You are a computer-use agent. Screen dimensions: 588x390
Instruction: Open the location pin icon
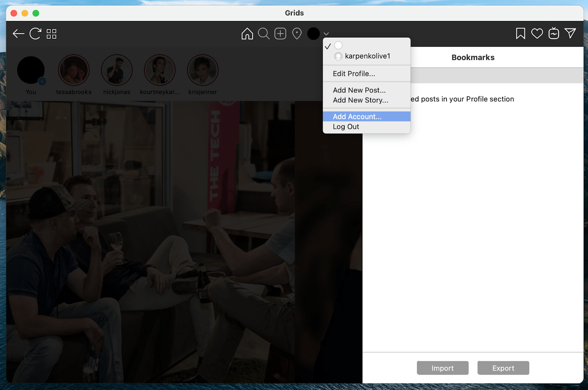297,33
